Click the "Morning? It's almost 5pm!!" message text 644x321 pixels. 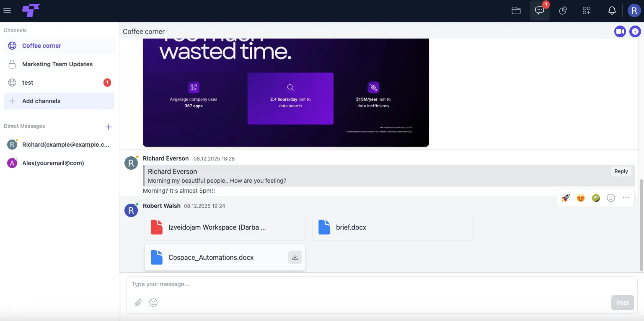[x=179, y=191]
